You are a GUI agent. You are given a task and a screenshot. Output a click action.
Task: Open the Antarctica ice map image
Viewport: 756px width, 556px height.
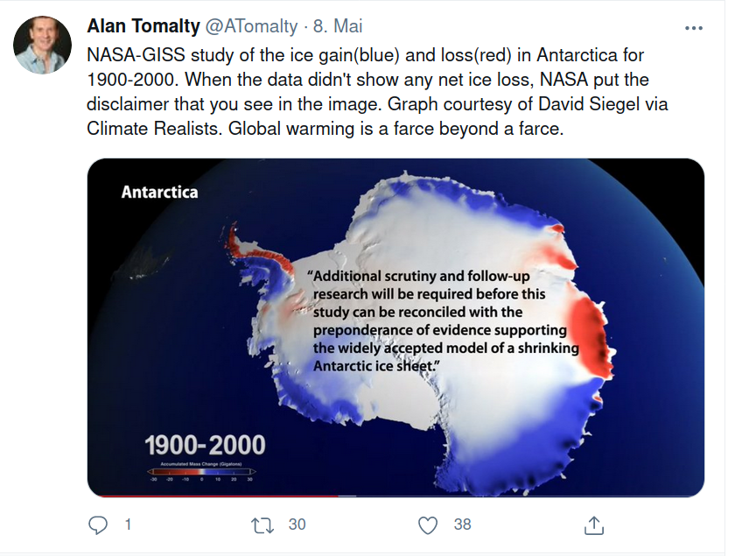[x=395, y=327]
